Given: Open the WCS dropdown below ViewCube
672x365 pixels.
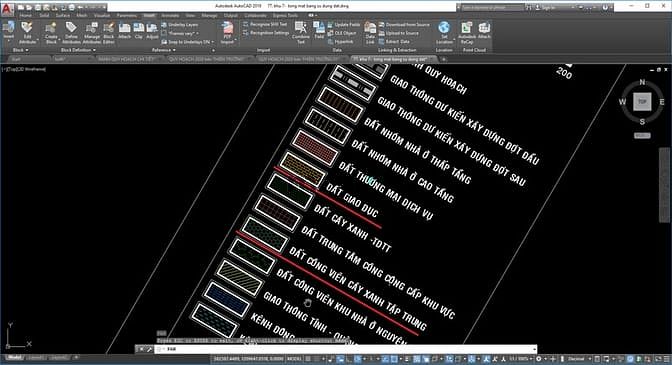Looking at the screenshot, I should click(642, 135).
